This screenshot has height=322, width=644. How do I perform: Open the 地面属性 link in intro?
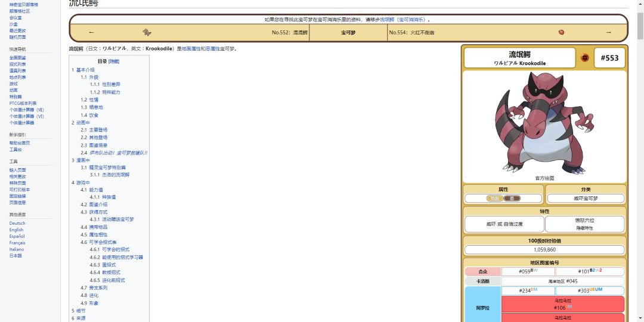[191, 48]
